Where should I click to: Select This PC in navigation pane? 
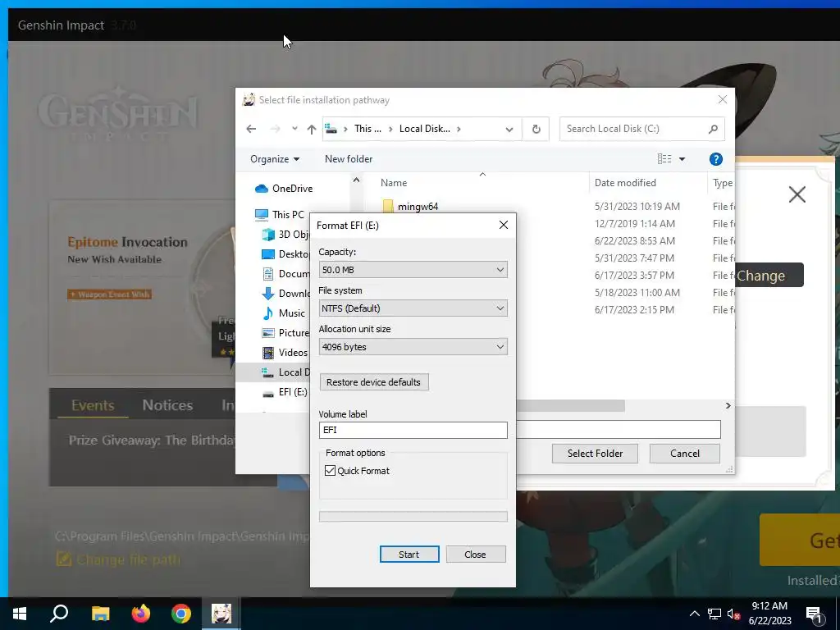(279, 215)
